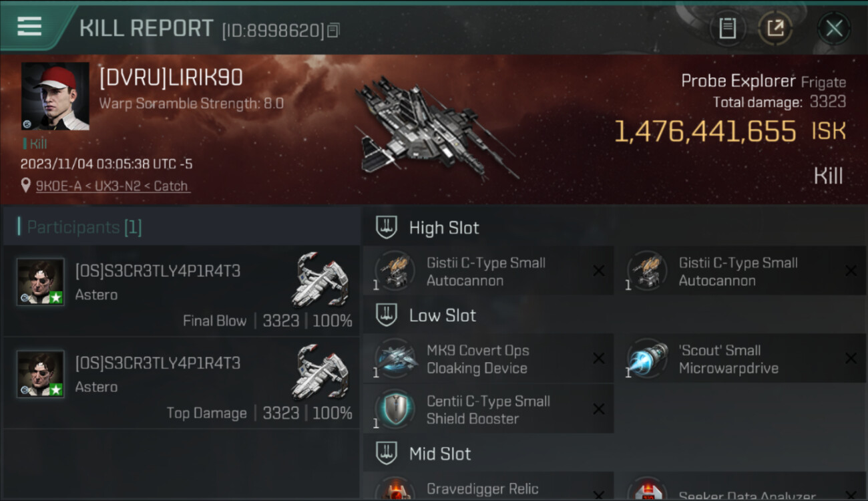Screen dimensions: 868x501
Task: Select MK9 Covert Ops Cloaking Device
Action: tap(488, 359)
